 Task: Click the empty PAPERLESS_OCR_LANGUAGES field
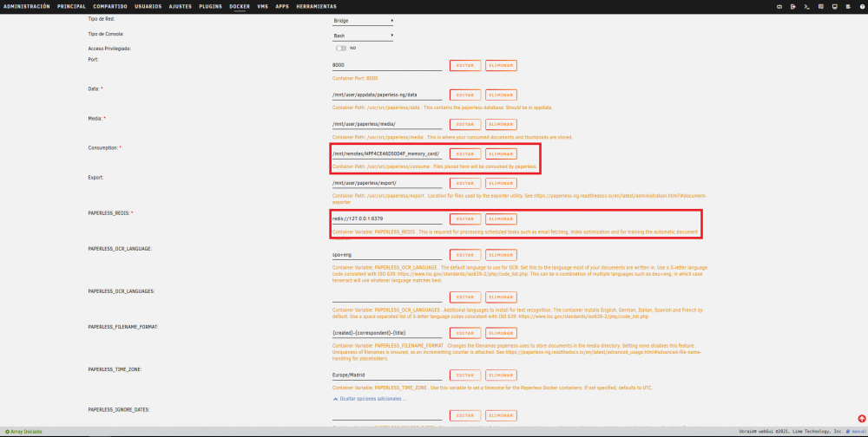pos(387,297)
